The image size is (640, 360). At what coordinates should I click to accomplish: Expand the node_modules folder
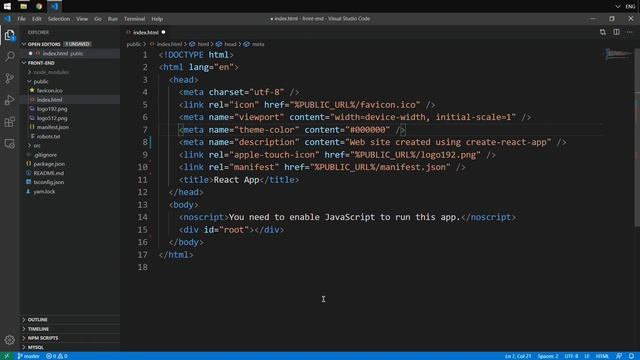coord(51,72)
